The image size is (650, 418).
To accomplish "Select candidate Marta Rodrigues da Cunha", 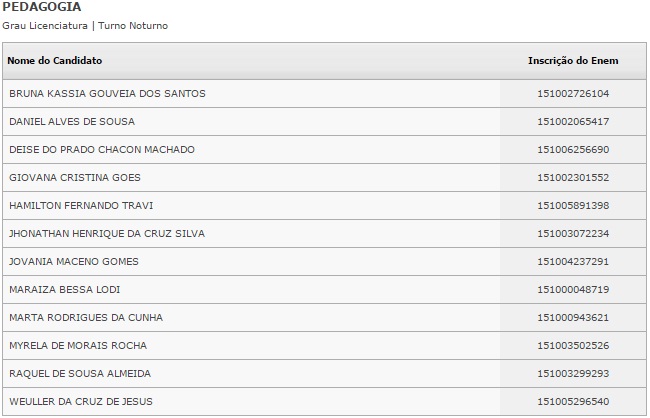I will 85,318.
